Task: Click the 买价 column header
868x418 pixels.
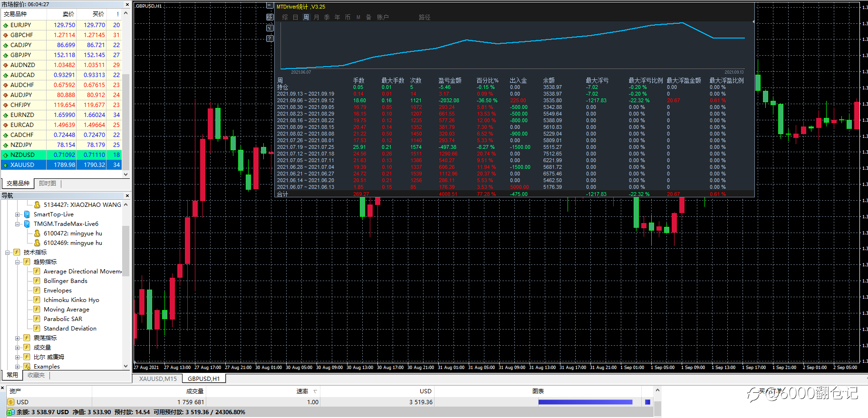Action: point(92,14)
